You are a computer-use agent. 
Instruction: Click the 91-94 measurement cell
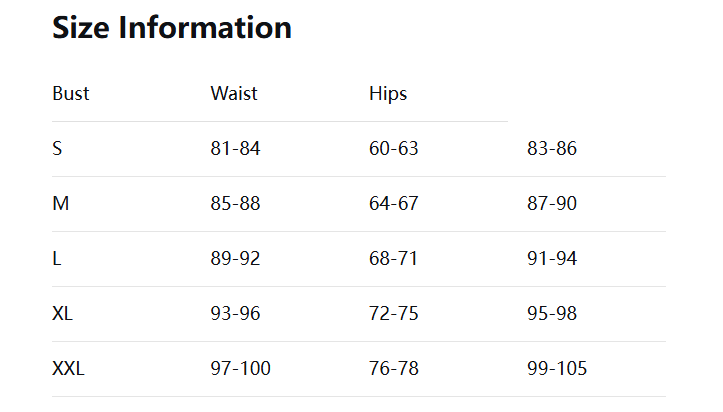[x=552, y=259]
